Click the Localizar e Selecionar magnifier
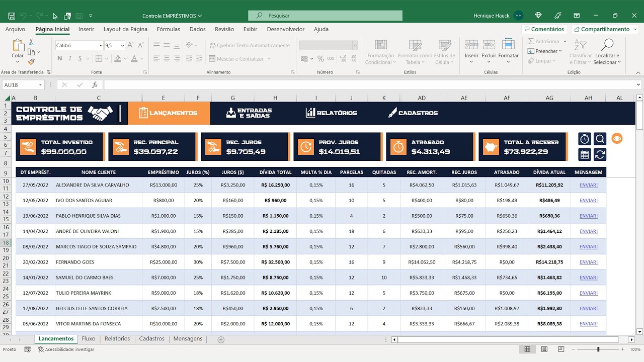 tap(607, 45)
